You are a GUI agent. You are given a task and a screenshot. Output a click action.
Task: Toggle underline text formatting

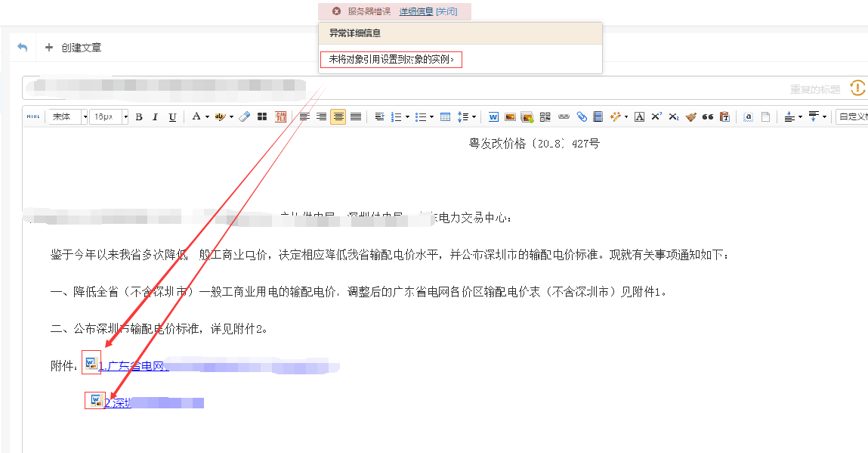[x=172, y=117]
